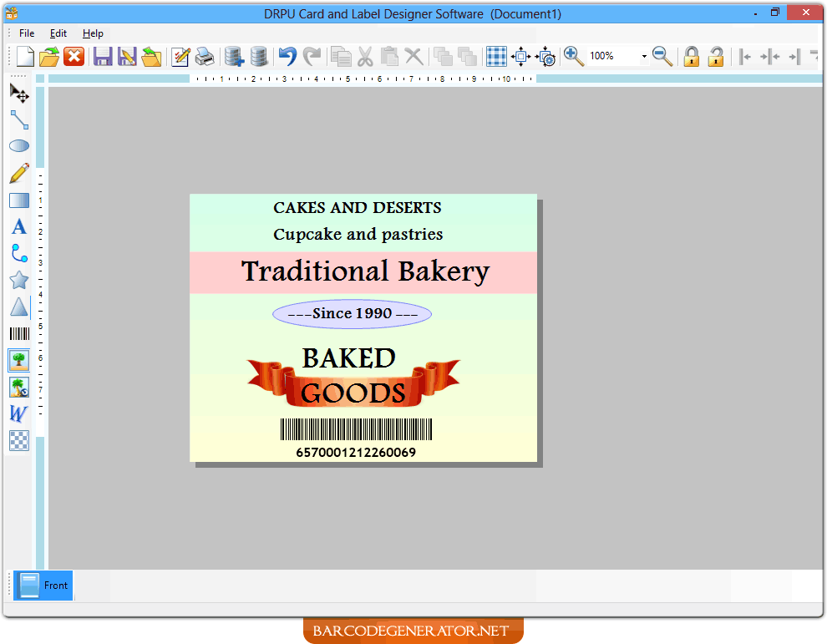Click the grayed redo arrow

click(312, 57)
